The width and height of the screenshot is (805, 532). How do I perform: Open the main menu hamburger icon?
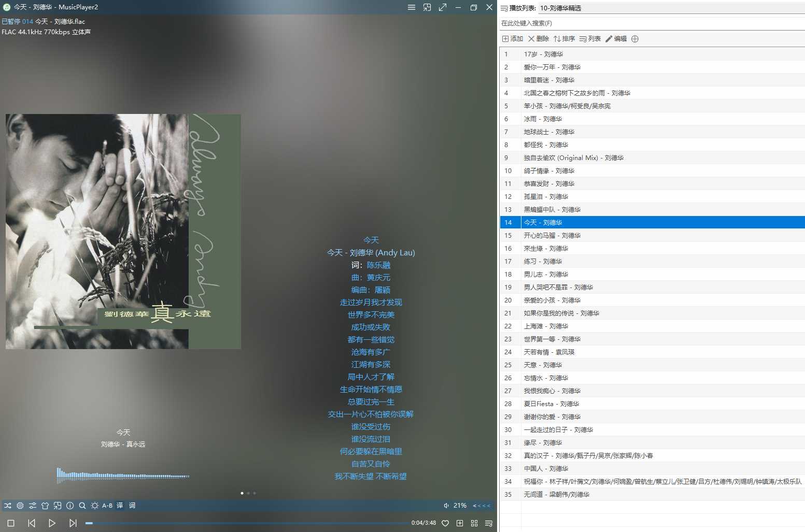pos(412,7)
